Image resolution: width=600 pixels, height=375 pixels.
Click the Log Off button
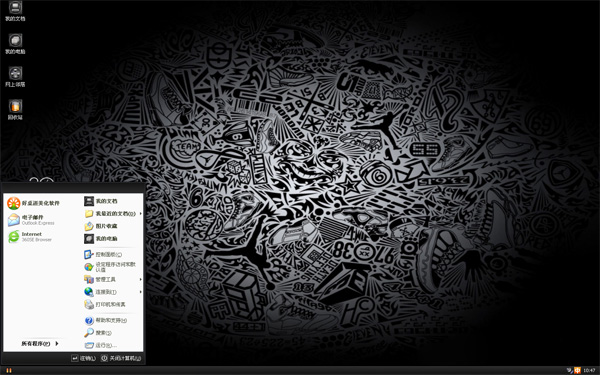83,359
